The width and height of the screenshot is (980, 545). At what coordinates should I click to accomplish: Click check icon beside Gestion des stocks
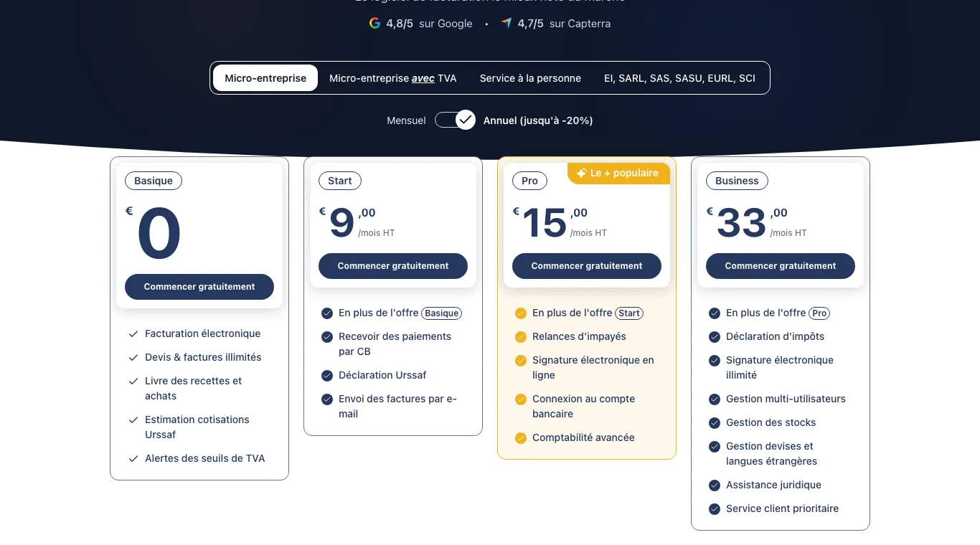pos(715,423)
